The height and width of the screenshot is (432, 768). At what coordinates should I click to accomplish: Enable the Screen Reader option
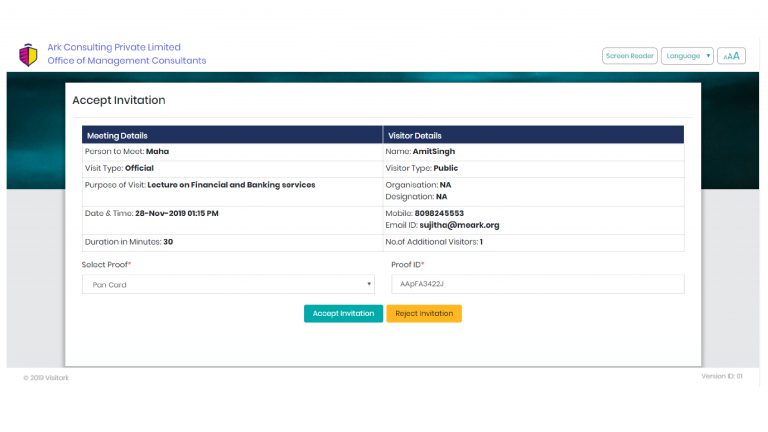coord(630,56)
